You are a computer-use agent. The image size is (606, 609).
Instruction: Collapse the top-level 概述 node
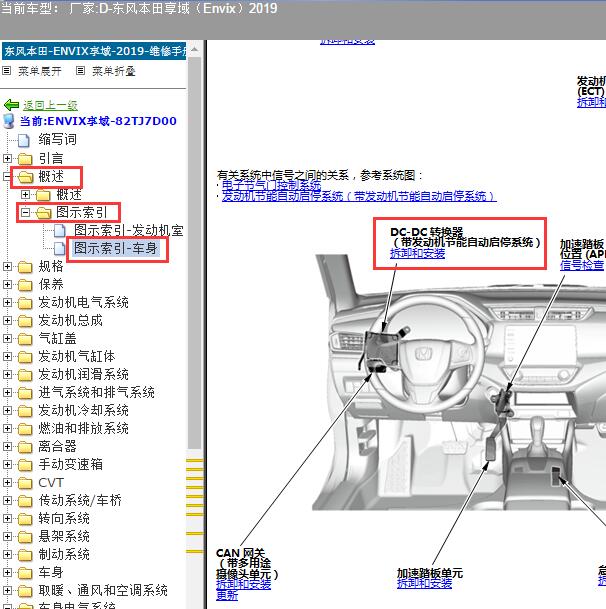click(x=7, y=177)
